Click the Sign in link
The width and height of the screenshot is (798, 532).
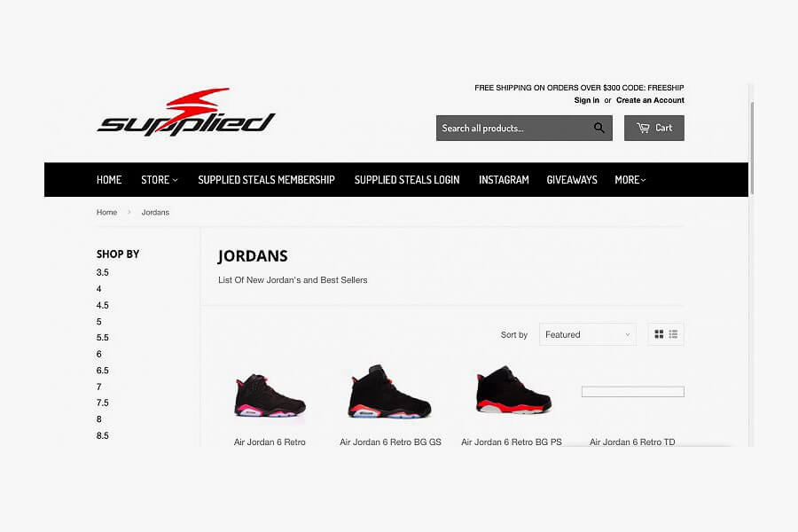point(587,100)
